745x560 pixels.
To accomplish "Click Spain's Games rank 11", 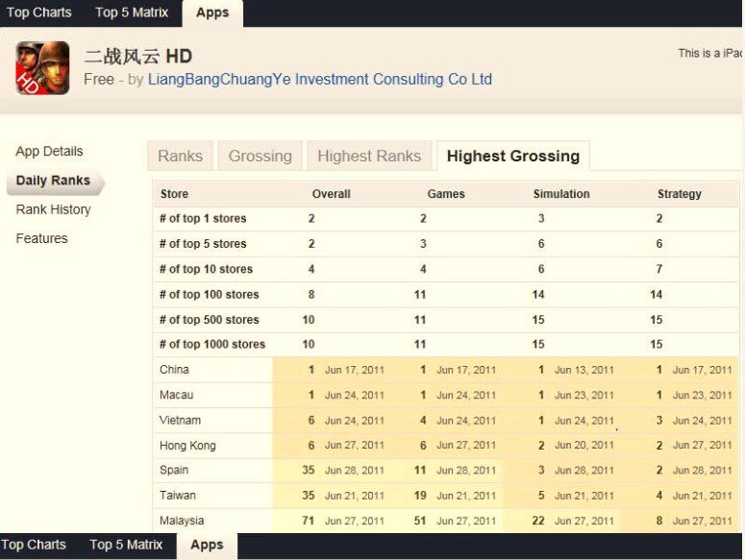I will click(x=420, y=471).
